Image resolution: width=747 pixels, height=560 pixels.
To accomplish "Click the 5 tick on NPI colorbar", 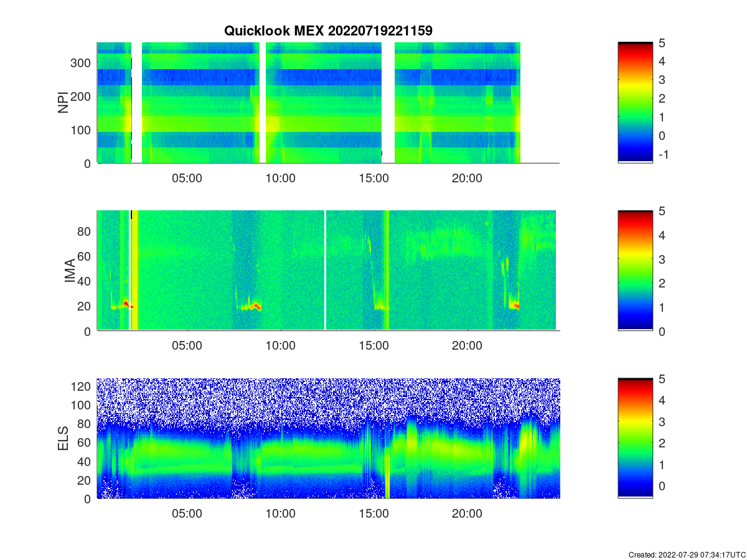I will [661, 43].
